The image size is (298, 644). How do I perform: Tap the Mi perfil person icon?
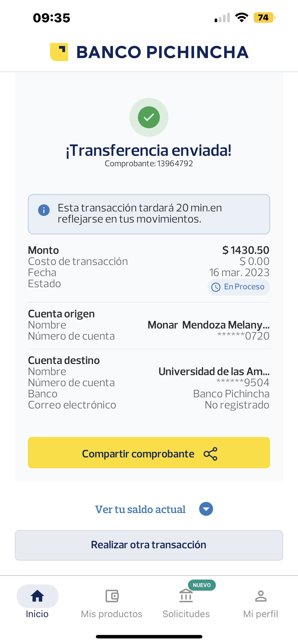[261, 596]
